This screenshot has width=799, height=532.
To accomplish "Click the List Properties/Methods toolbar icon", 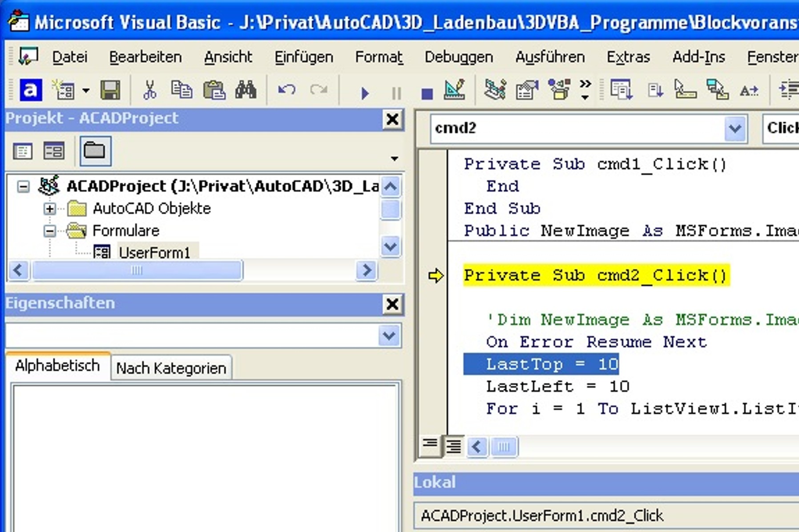I will 621,91.
